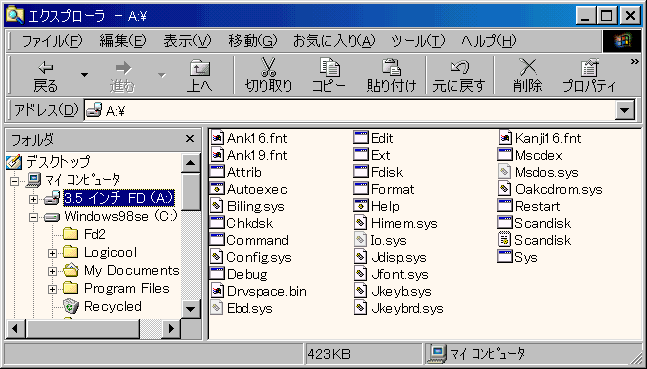
Task: Select the Ank16.fnt file icon
Action: [x=217, y=137]
